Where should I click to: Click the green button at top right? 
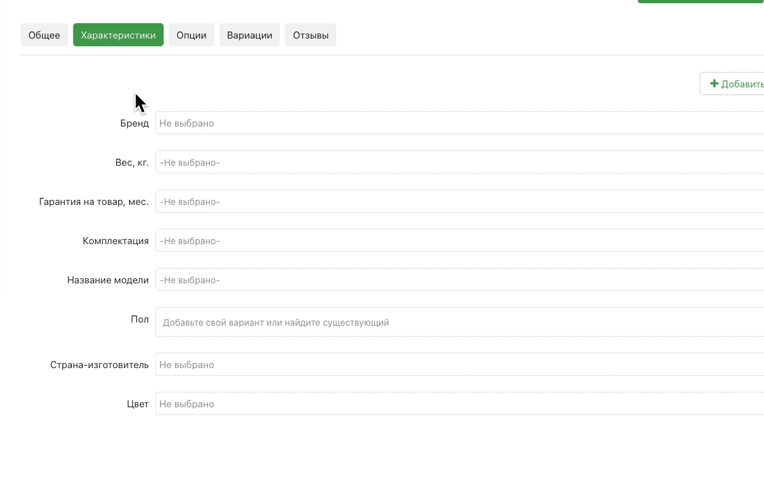pos(701,1)
